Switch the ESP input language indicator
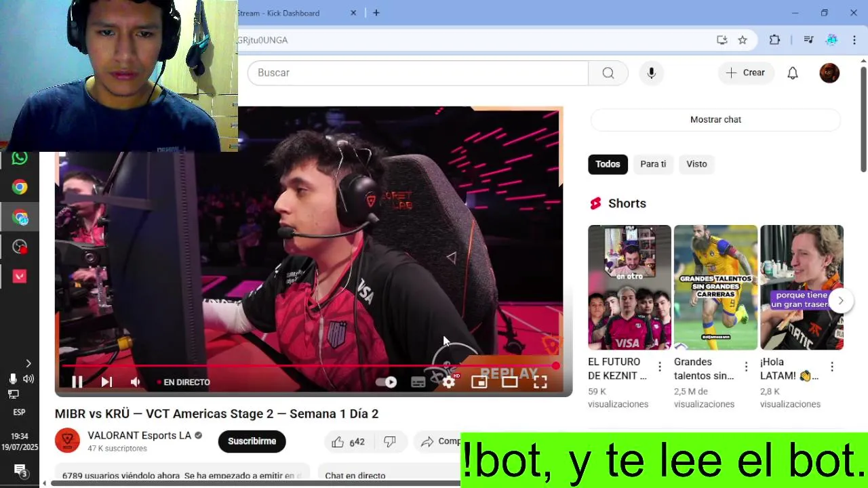Image resolution: width=868 pixels, height=488 pixels. coord(20,412)
